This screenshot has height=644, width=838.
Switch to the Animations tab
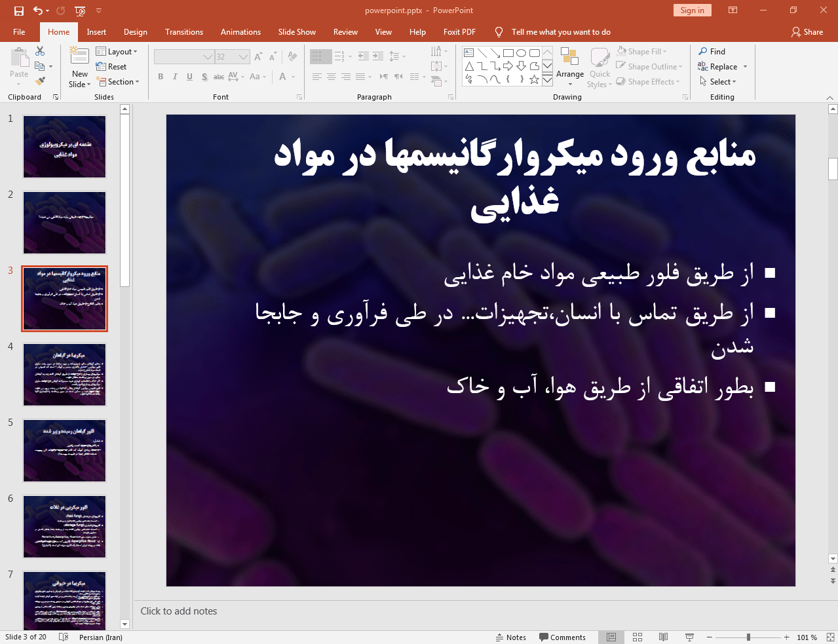pos(240,31)
